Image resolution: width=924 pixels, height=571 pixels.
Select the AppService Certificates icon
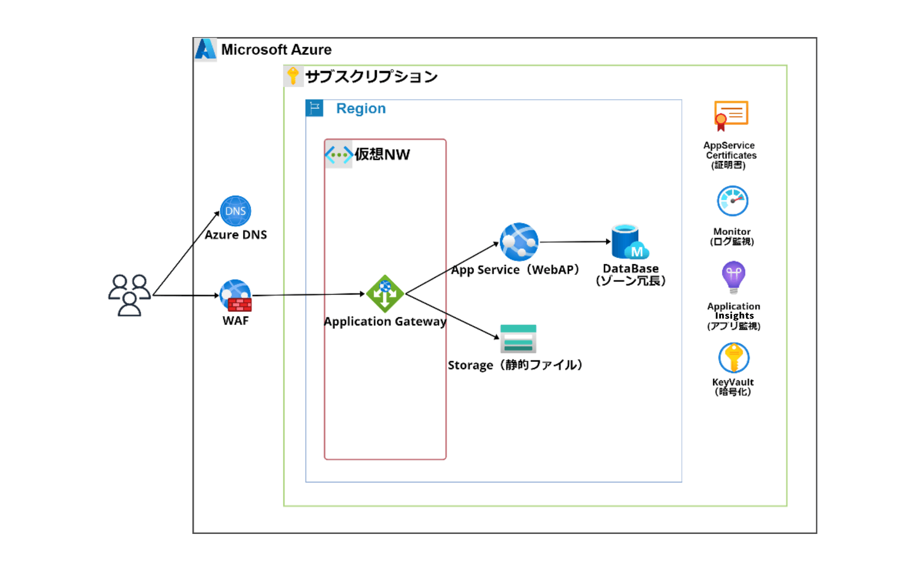(731, 116)
